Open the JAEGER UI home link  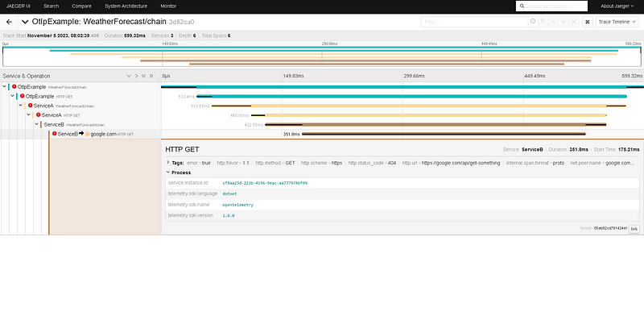coord(18,6)
